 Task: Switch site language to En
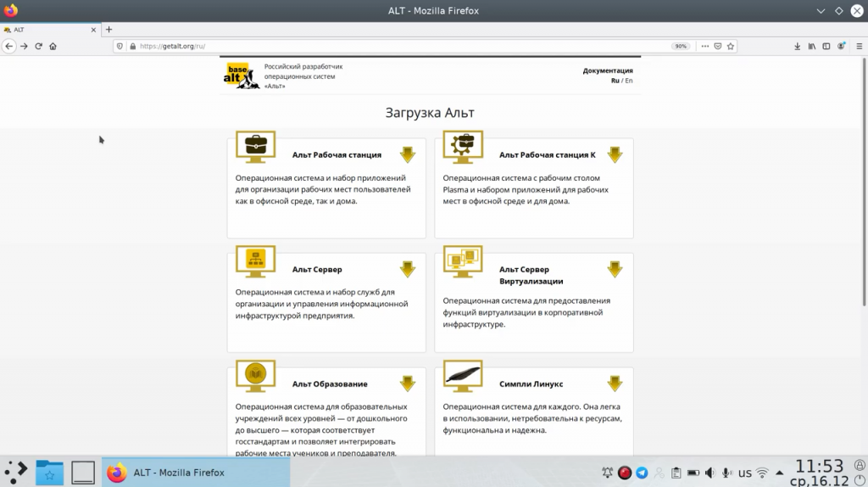click(x=629, y=81)
